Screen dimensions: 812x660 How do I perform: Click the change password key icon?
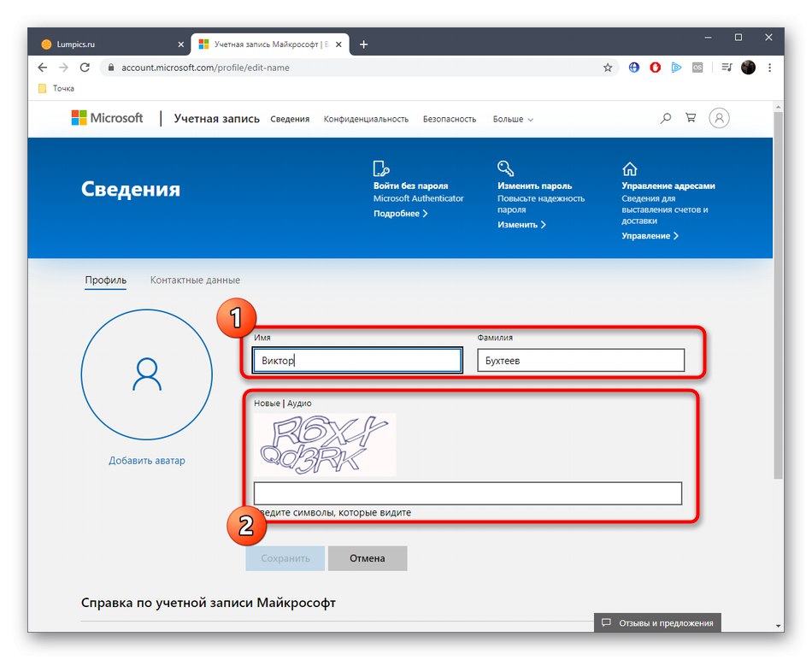[x=505, y=168]
